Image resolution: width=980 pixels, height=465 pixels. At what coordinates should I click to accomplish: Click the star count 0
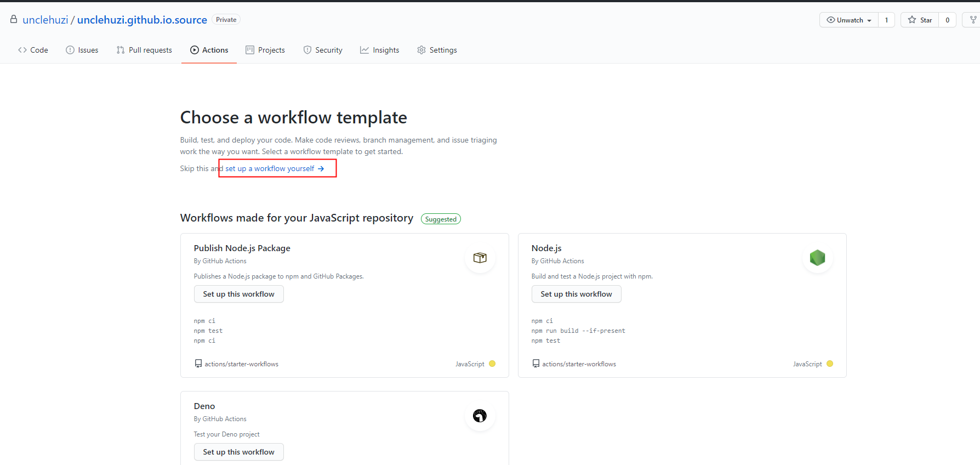coord(947,20)
